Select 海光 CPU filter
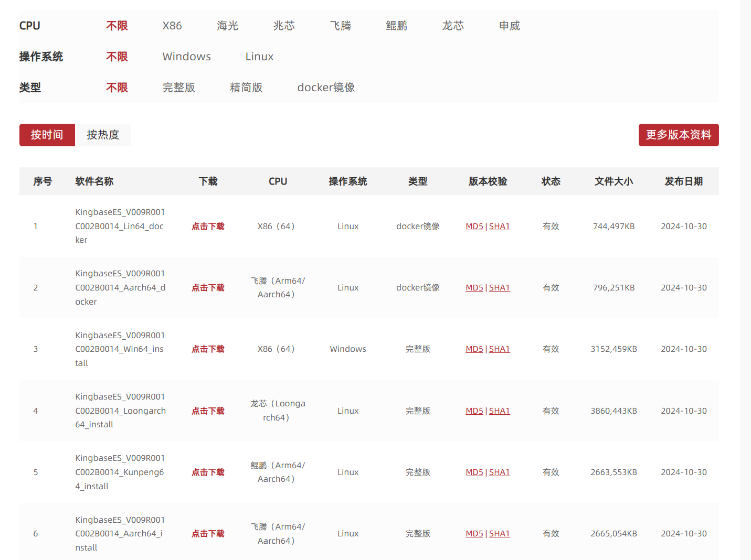Image resolution: width=751 pixels, height=560 pixels. (x=227, y=26)
